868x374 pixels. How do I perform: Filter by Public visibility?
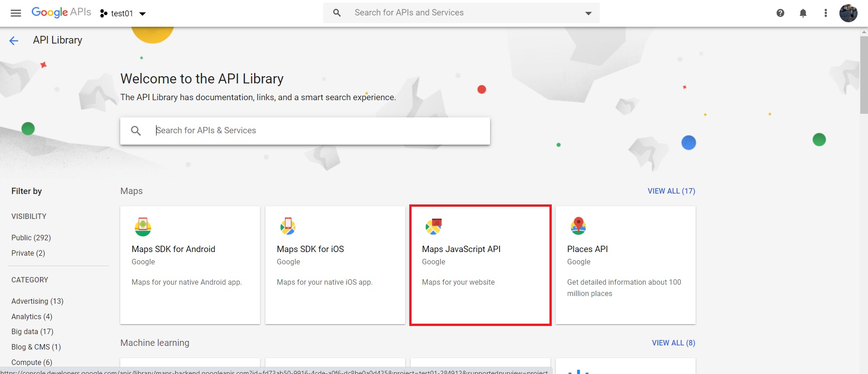tap(31, 238)
